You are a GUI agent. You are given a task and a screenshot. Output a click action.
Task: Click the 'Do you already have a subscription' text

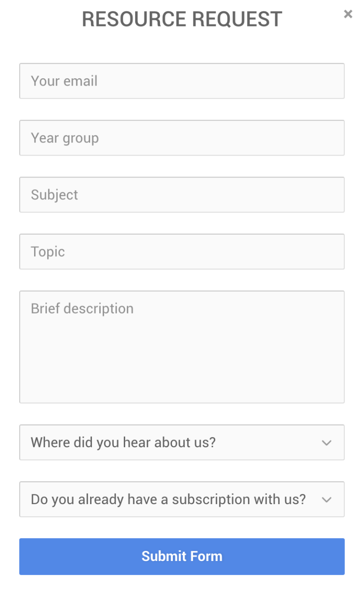click(168, 499)
